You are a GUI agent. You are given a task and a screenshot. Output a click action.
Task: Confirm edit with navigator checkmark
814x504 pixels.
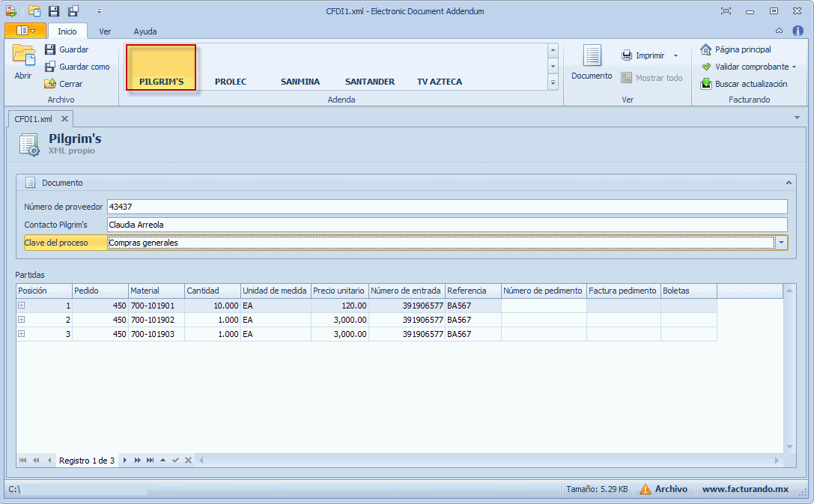pyautogui.click(x=175, y=461)
